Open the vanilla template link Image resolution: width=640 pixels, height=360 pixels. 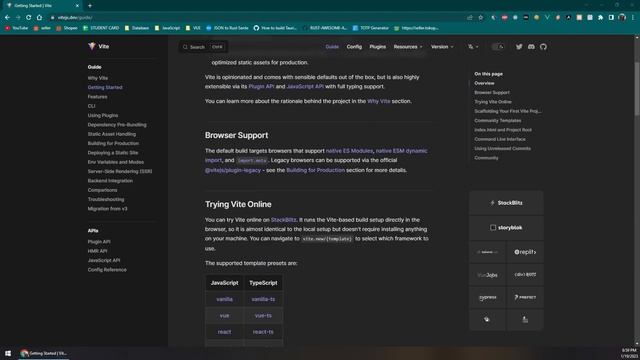(x=224, y=300)
